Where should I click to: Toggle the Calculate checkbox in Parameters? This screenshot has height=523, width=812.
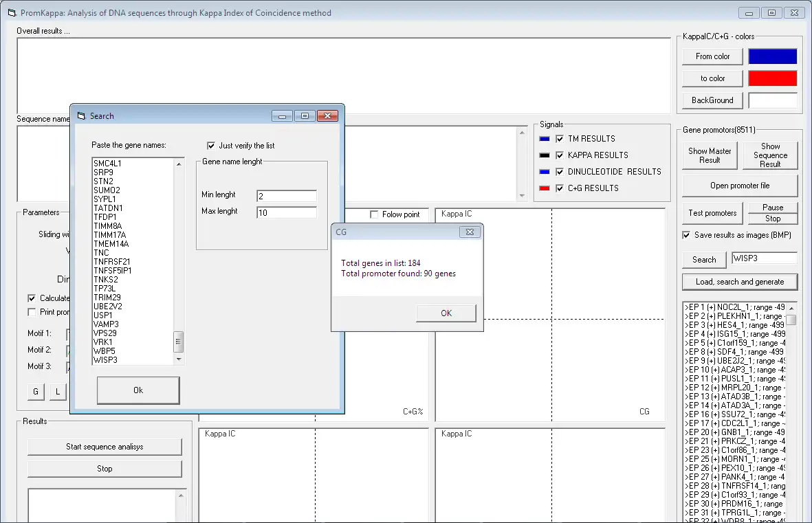[x=32, y=298]
